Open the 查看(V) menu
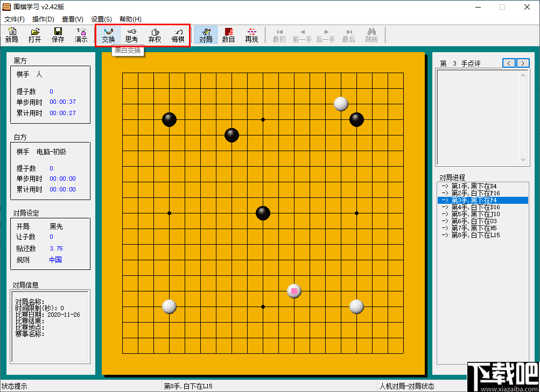This screenshot has height=392, width=540. 73,19
